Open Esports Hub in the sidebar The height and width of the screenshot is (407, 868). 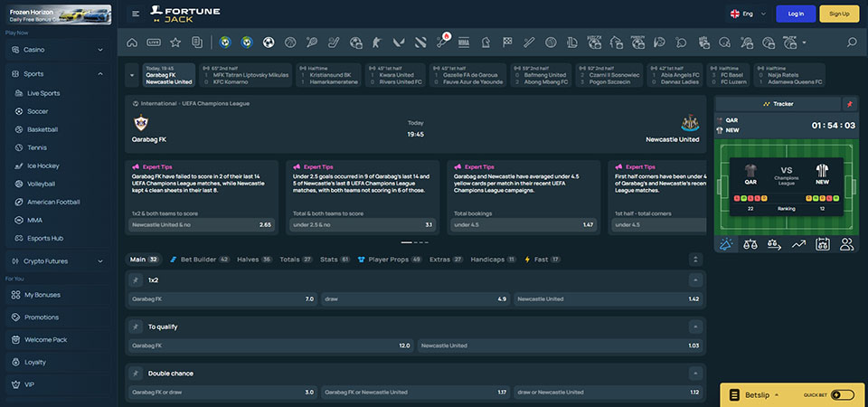[45, 238]
